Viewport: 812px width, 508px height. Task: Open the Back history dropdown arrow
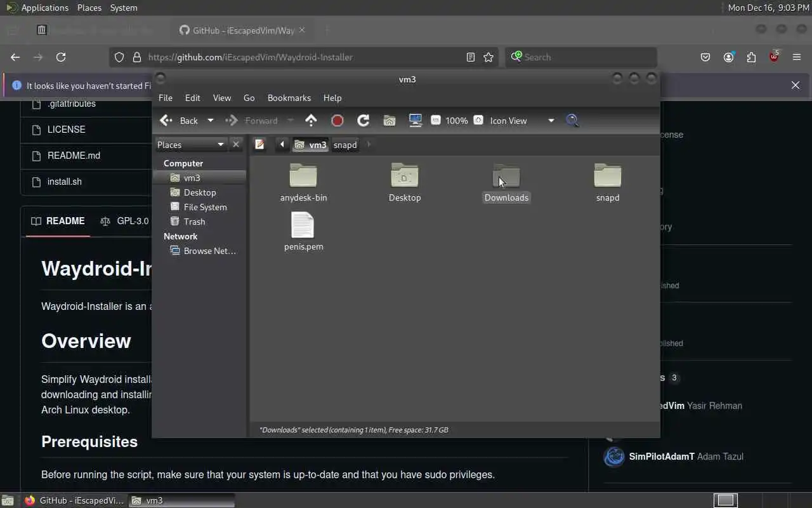click(x=211, y=121)
